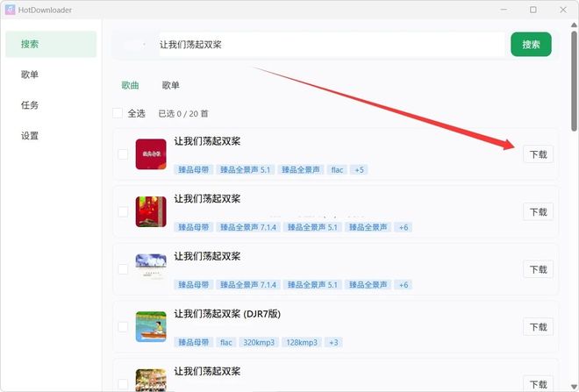579x392 pixels.
Task: Click the vertical scrollbar thumb
Action: [x=574, y=81]
